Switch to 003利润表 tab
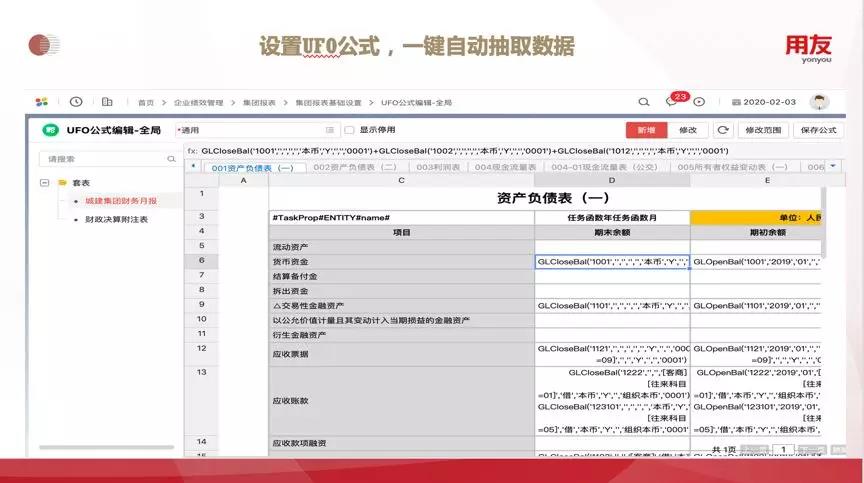 (x=438, y=167)
